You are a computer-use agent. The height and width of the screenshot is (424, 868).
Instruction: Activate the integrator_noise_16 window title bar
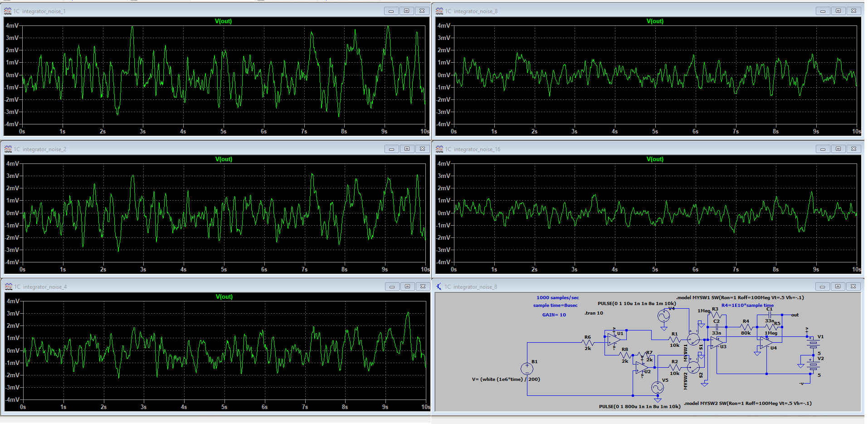coord(635,149)
